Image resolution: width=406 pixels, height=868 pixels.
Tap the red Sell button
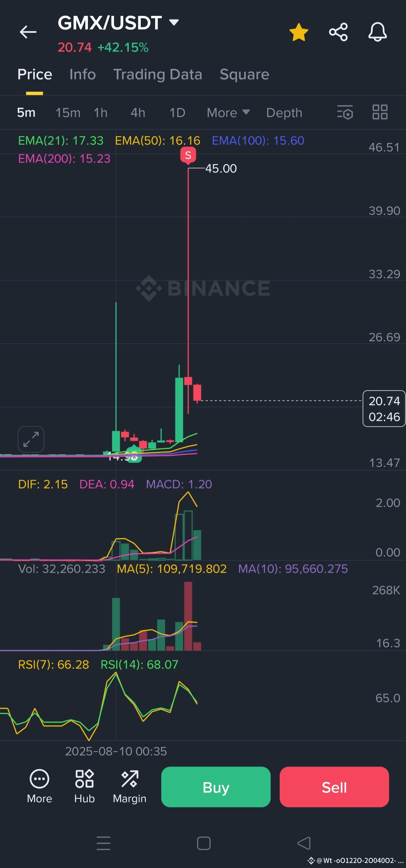pos(334,787)
